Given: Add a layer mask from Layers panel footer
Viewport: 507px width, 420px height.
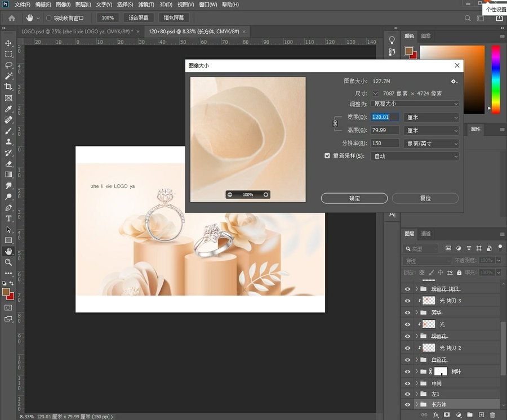Looking at the screenshot, I should (447, 415).
